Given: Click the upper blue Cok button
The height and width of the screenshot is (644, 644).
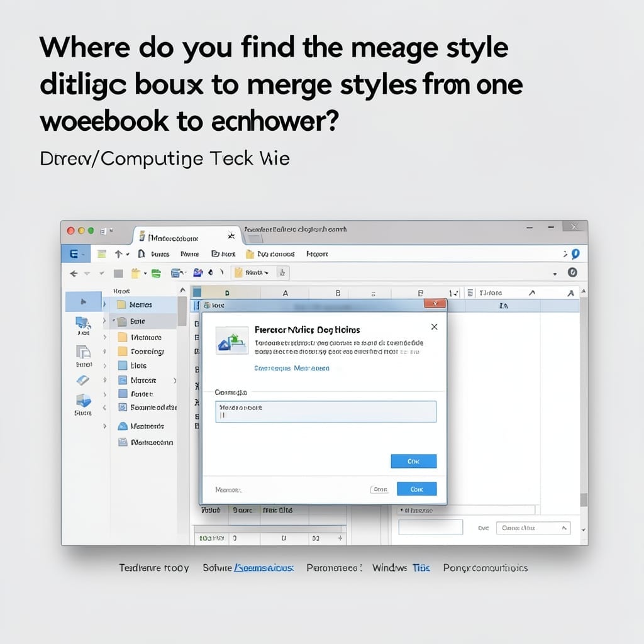Looking at the screenshot, I should pyautogui.click(x=414, y=461).
